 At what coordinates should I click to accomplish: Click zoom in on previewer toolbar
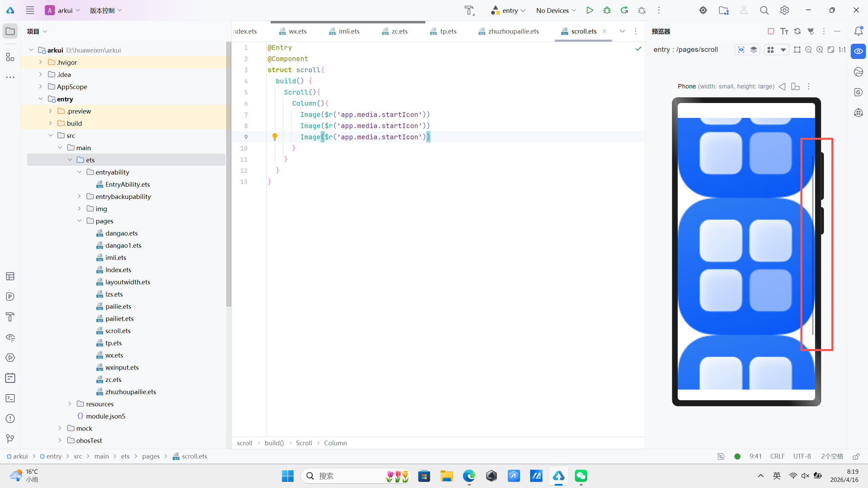tap(819, 50)
